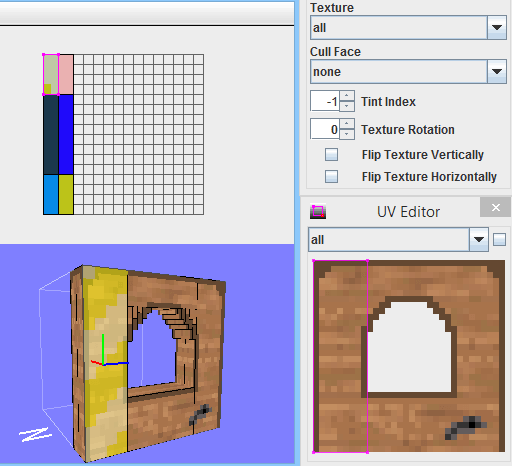
Task: Click the Texture label
Action: coord(332,8)
